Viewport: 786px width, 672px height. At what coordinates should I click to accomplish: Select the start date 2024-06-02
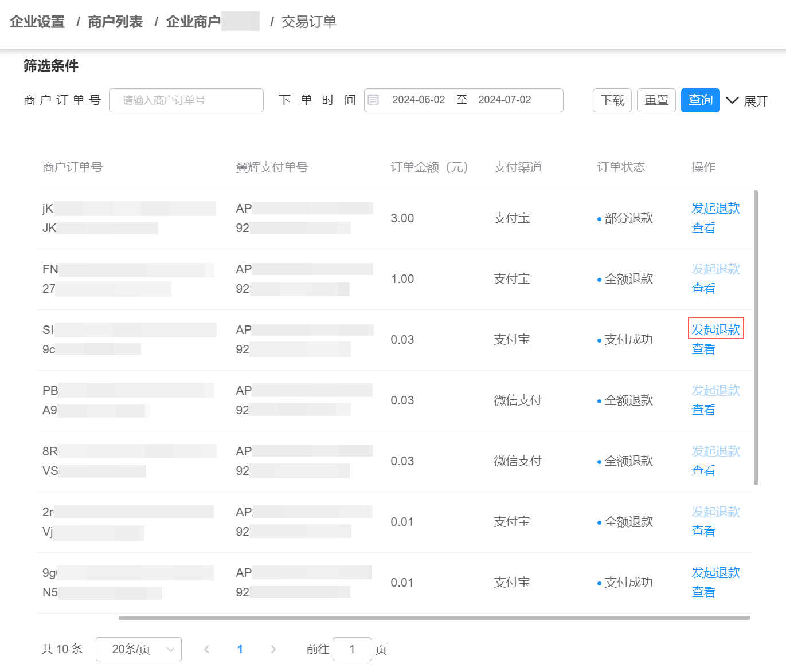coord(419,100)
